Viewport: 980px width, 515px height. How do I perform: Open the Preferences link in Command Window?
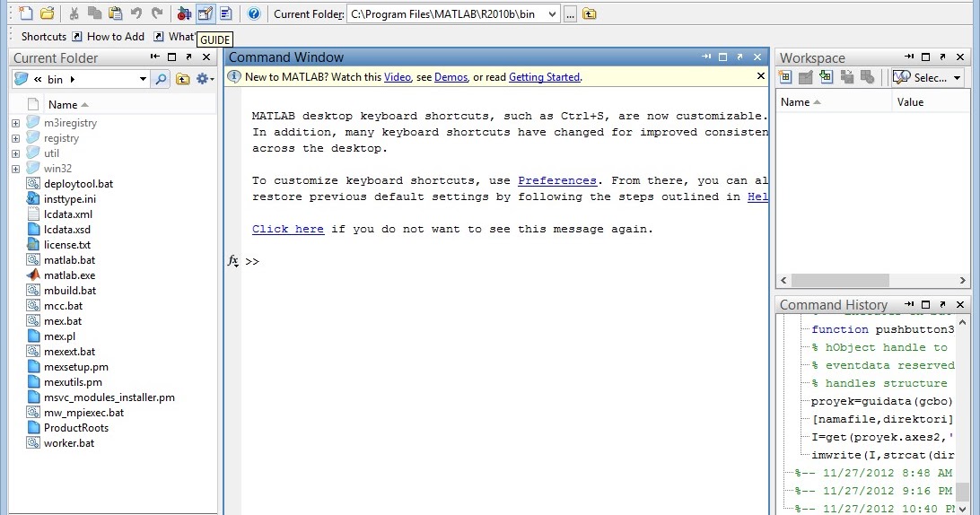[557, 180]
